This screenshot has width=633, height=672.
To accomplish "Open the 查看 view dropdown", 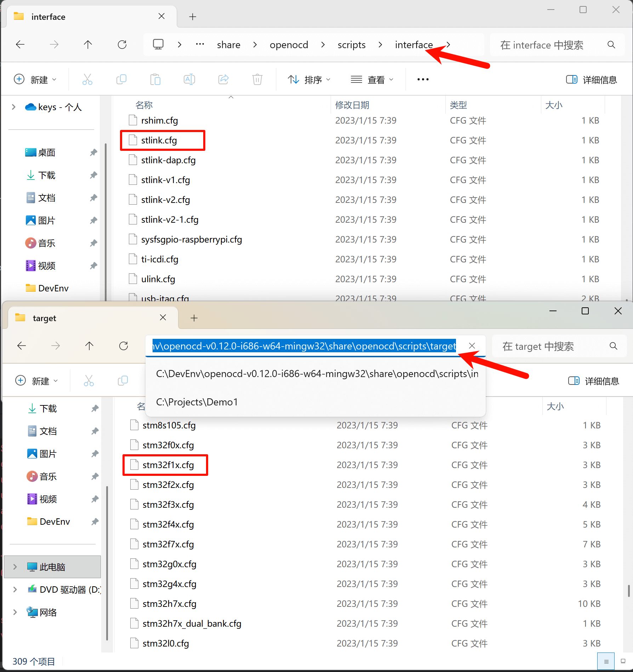I will pos(372,79).
